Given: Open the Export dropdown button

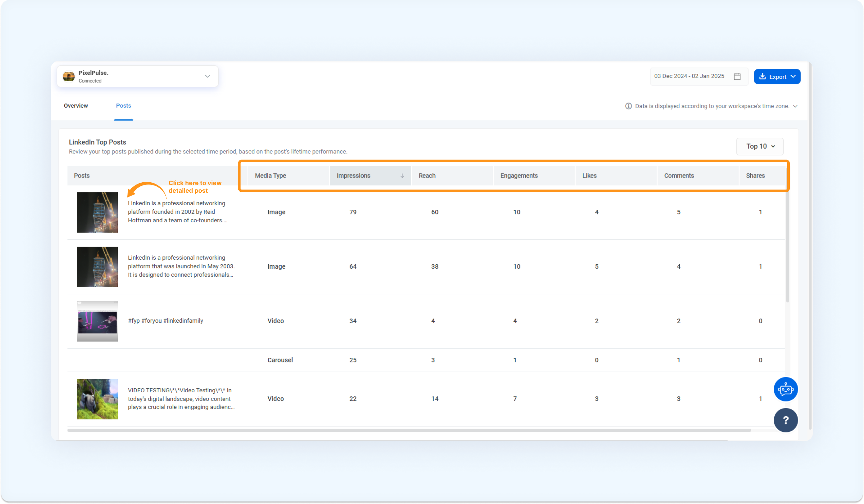Looking at the screenshot, I should click(x=777, y=76).
